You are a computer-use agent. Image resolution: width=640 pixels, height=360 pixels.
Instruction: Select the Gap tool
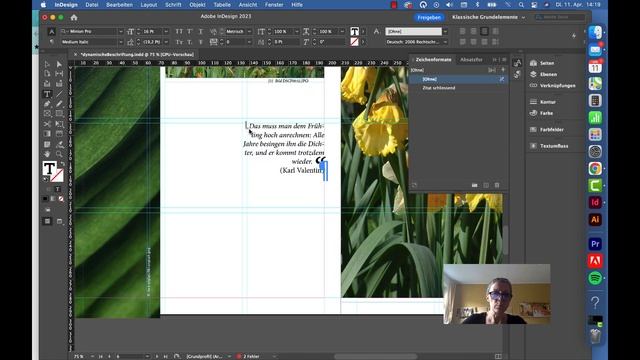tap(60, 74)
